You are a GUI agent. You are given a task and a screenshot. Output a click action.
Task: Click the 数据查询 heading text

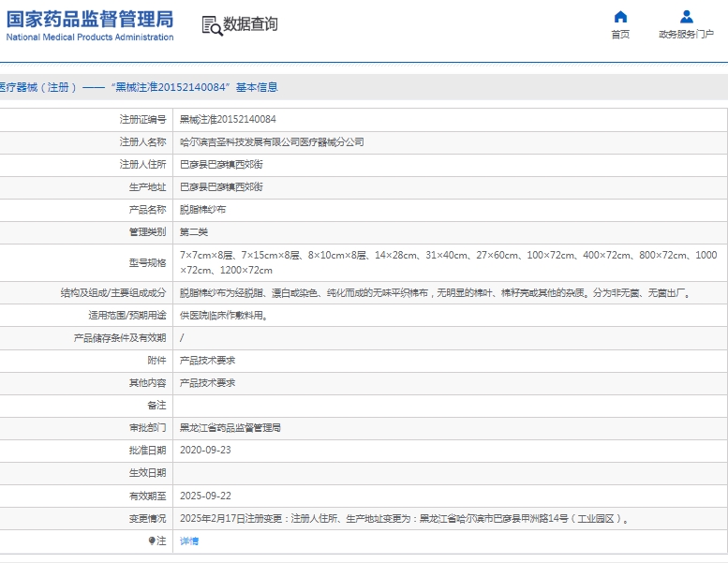tap(250, 24)
